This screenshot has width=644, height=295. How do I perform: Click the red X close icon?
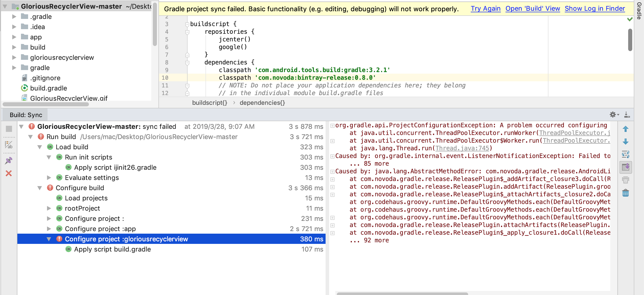9,173
